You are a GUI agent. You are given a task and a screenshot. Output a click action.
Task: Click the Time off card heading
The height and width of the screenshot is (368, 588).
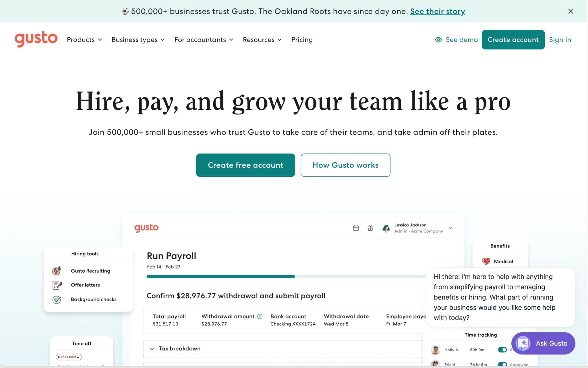82,343
